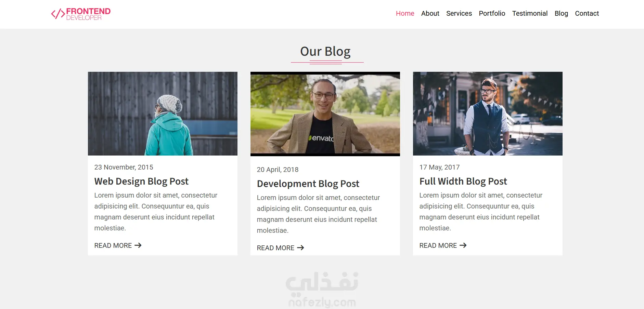The width and height of the screenshot is (644, 309).
Task: Click READ MORE under Web Design post
Action: tap(113, 245)
